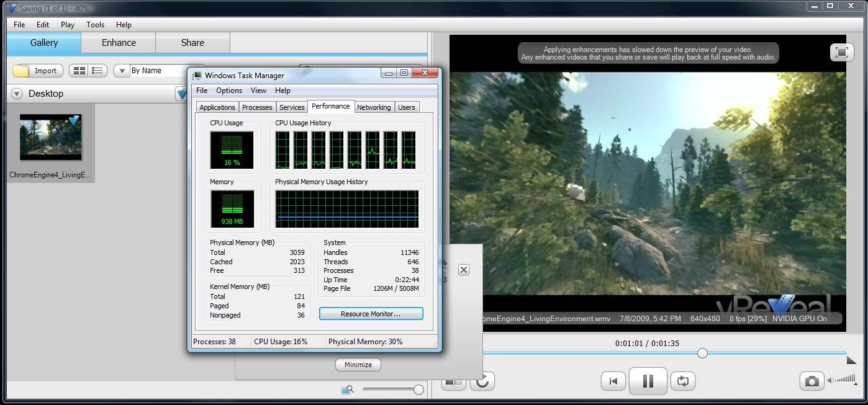The image size is (868, 405).
Task: Click the vReveal logo in title bar
Action: tap(11, 8)
